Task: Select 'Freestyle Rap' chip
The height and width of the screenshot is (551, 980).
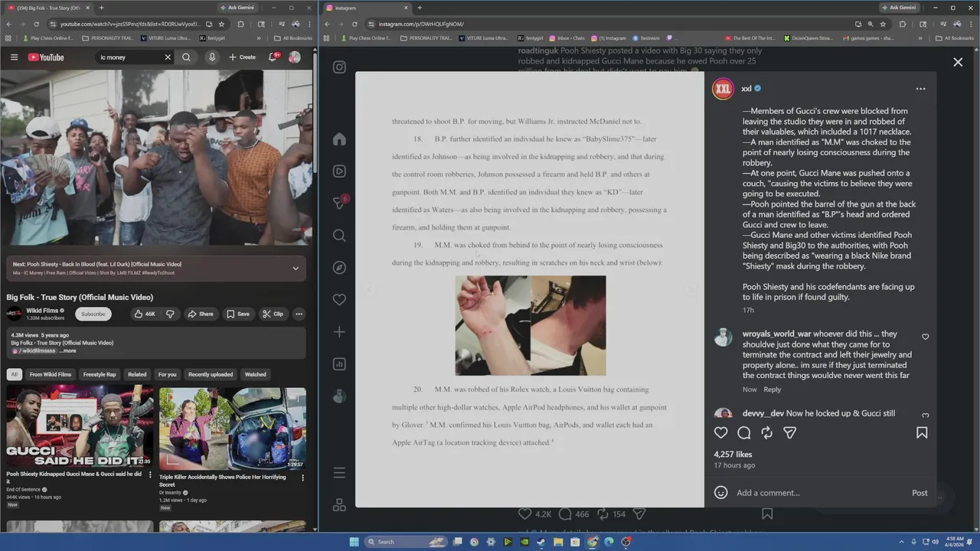Action: (x=100, y=374)
